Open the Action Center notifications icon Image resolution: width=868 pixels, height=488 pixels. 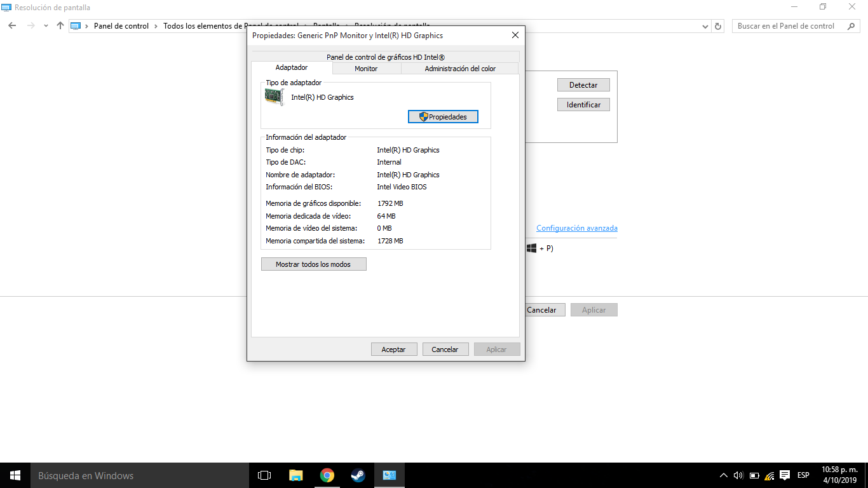tap(785, 475)
